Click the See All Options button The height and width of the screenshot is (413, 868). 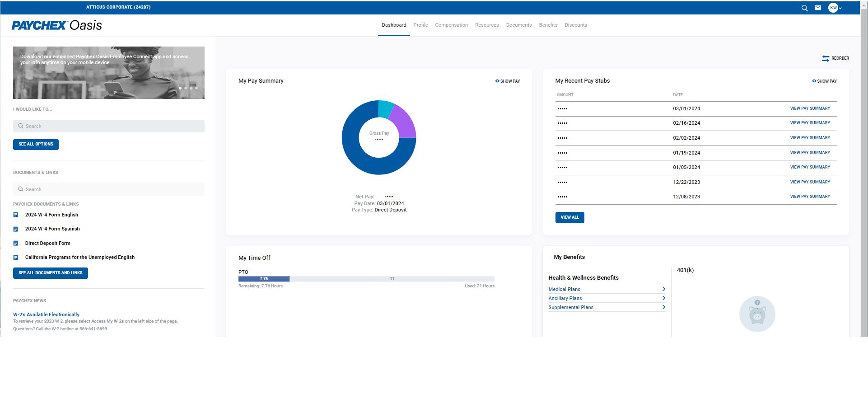[36, 145]
